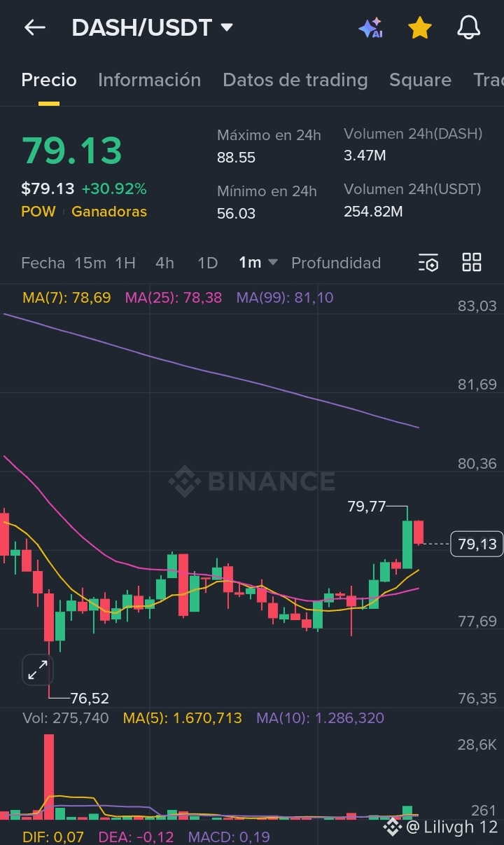Tap the volume MA(10): 1.286,320 label
504x845 pixels.
tap(320, 718)
